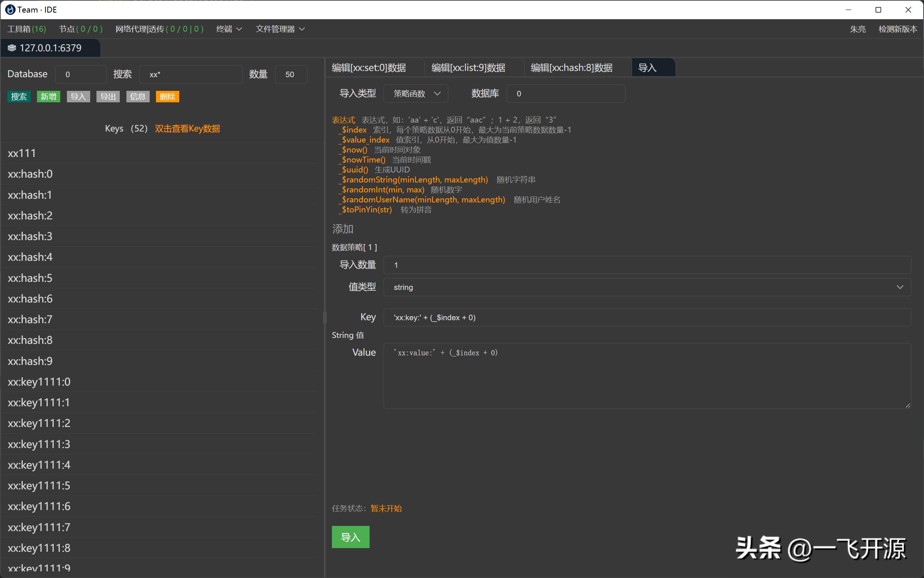Select the xx:hash:5 key in list

[x=30, y=278]
